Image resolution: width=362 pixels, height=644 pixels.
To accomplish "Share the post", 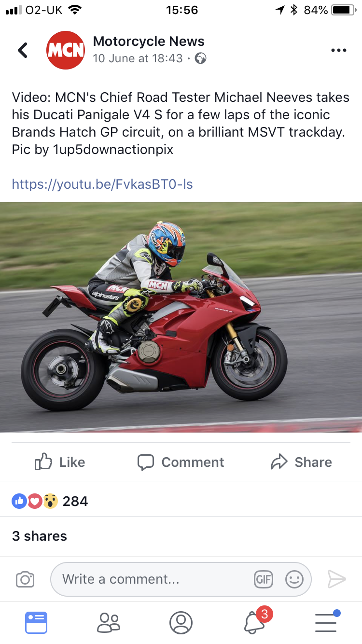I will tap(301, 462).
